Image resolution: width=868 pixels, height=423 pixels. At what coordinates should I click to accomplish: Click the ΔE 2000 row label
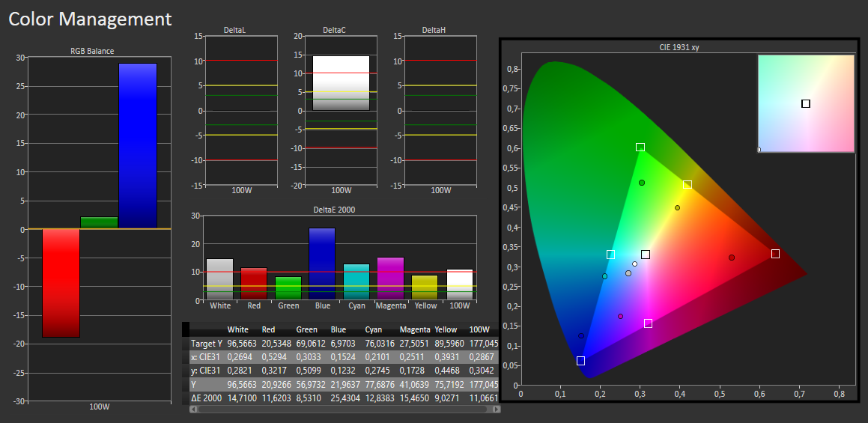(x=205, y=398)
